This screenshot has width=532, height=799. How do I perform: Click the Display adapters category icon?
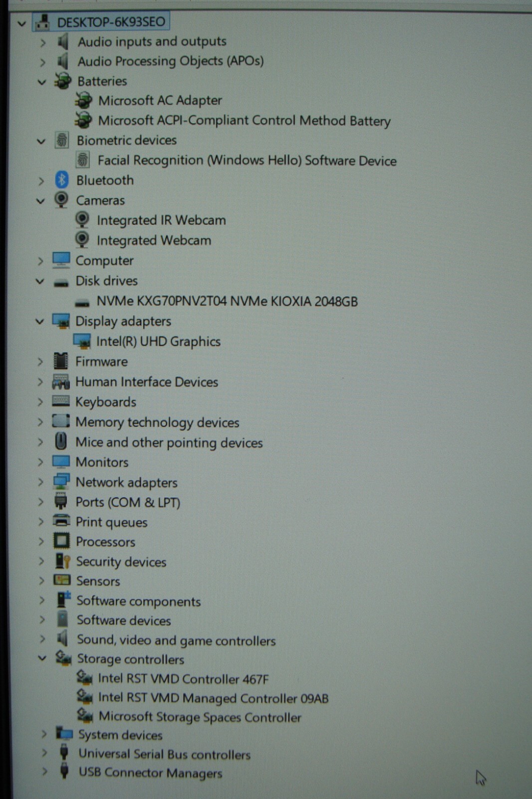(61, 321)
